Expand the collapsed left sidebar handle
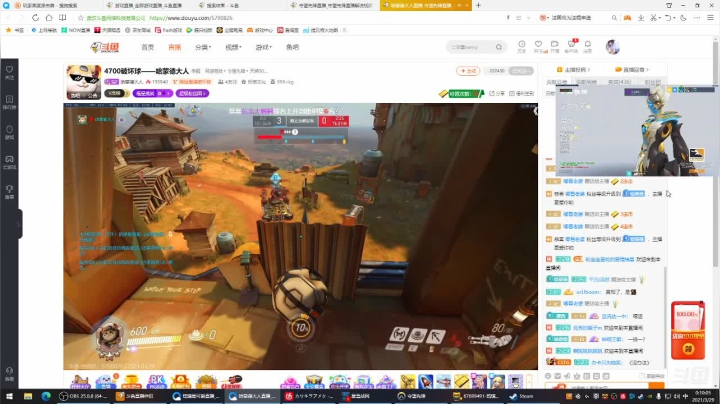The image size is (720, 404). coord(19,224)
